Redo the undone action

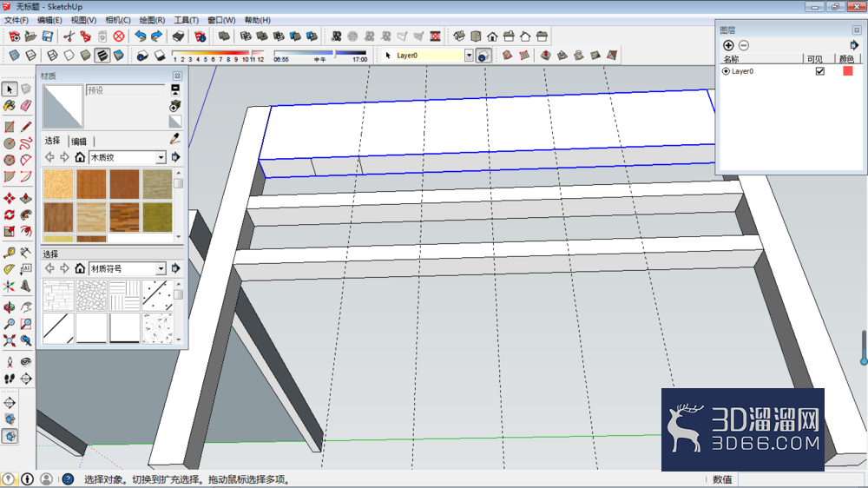pos(156,36)
